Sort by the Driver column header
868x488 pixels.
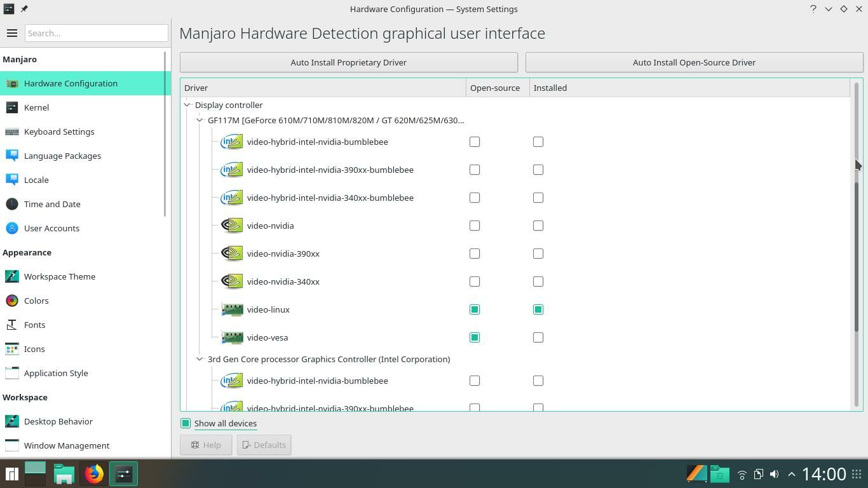click(323, 88)
